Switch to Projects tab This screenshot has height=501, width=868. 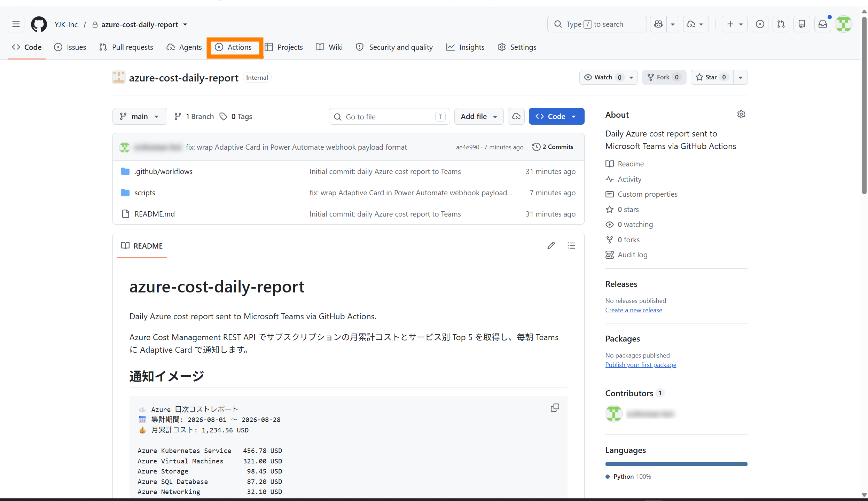[284, 47]
